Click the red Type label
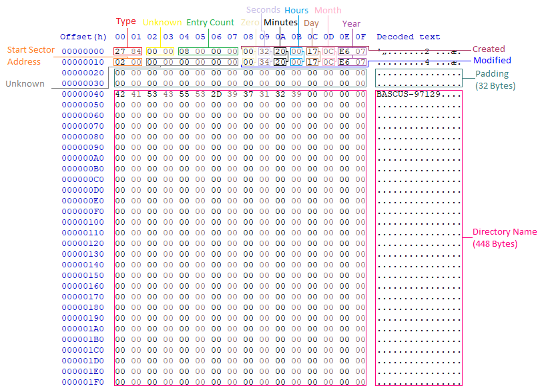The image size is (540, 392). pyautogui.click(x=125, y=21)
